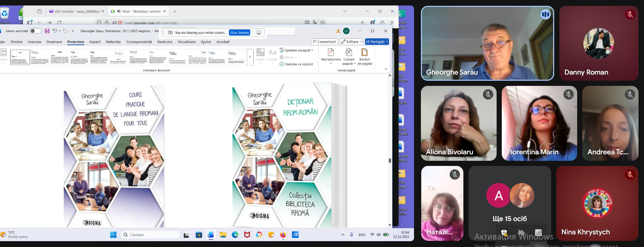
Task: Expand the Spațiere paragraf dropdown
Action: point(297,50)
